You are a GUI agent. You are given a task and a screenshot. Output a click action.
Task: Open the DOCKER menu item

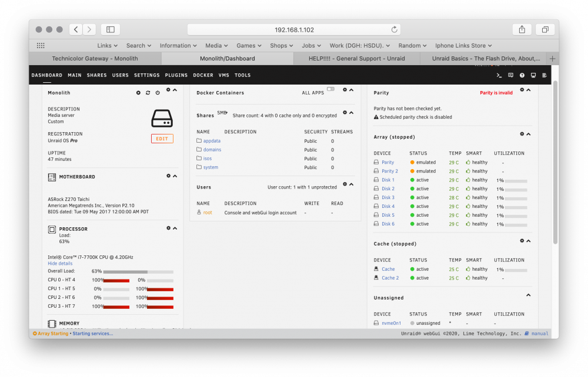(203, 75)
